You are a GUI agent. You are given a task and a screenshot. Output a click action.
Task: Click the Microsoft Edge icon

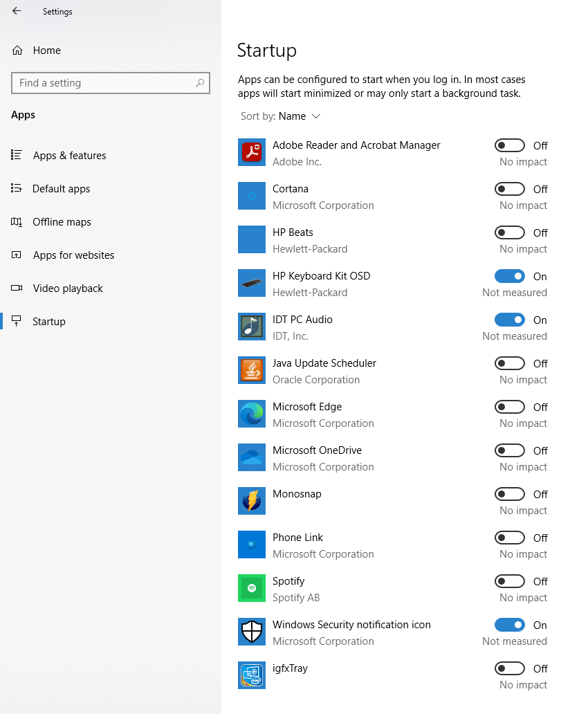pyautogui.click(x=251, y=414)
